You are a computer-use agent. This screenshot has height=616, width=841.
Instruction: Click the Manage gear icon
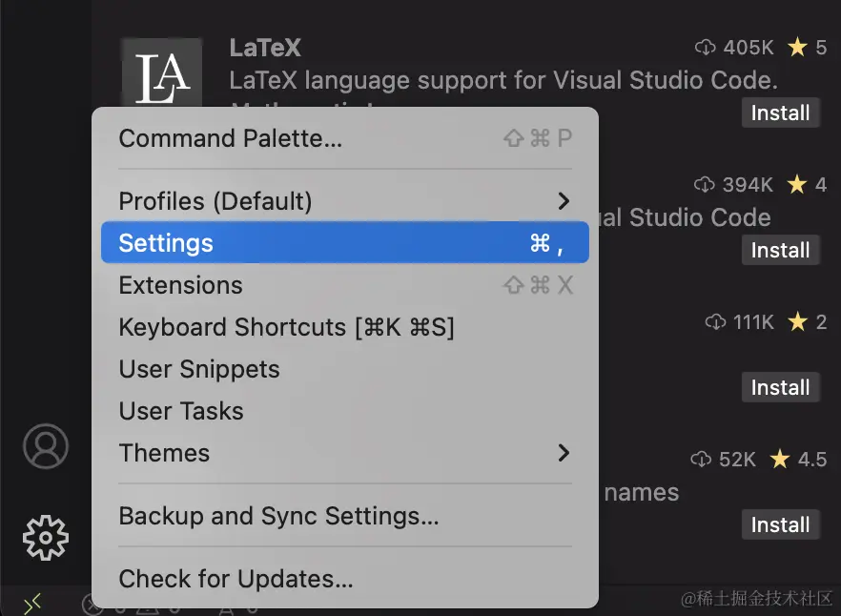click(45, 538)
